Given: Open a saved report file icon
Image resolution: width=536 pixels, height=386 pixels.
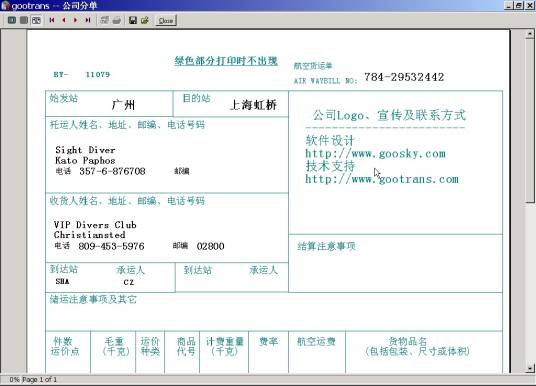Looking at the screenshot, I should (145, 20).
